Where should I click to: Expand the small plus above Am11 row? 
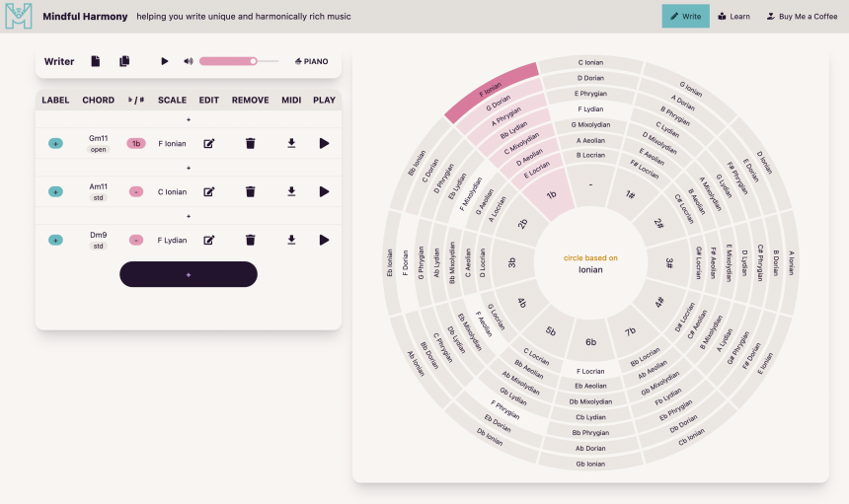tap(189, 168)
